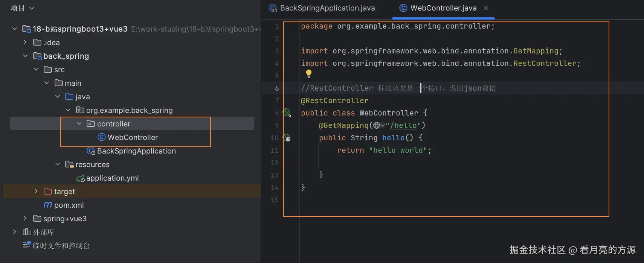Image resolution: width=644 pixels, height=263 pixels.
Task: Click the controller package icon
Action: [x=91, y=123]
